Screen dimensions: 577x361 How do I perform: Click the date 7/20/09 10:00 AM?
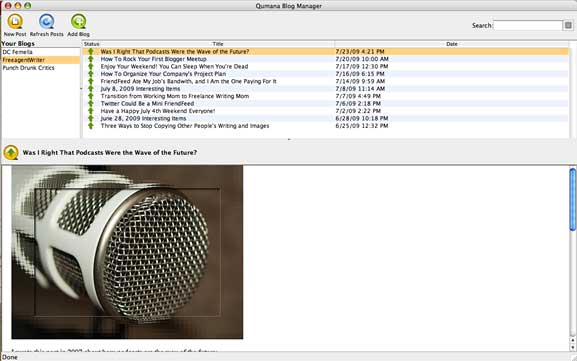[362, 59]
